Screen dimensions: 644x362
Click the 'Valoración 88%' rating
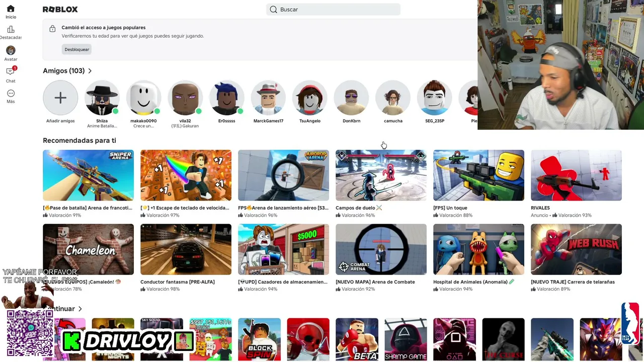point(453,215)
